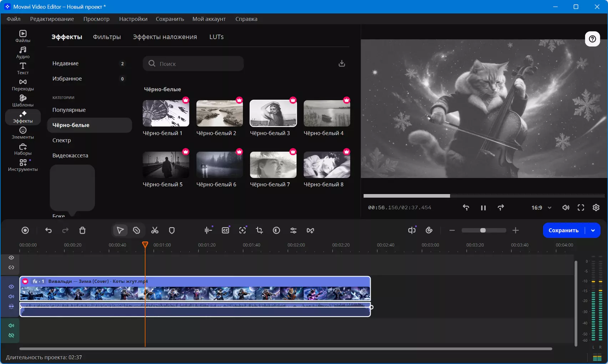Viewport: 608px width, 364px height.
Task: Open the Настройки menu
Action: click(x=133, y=19)
